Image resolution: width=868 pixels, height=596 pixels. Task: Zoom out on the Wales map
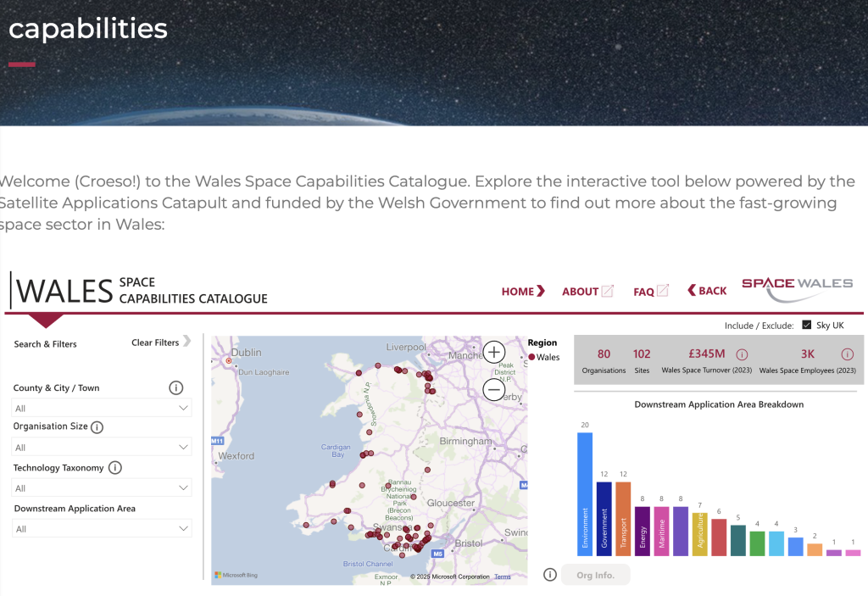coord(493,389)
